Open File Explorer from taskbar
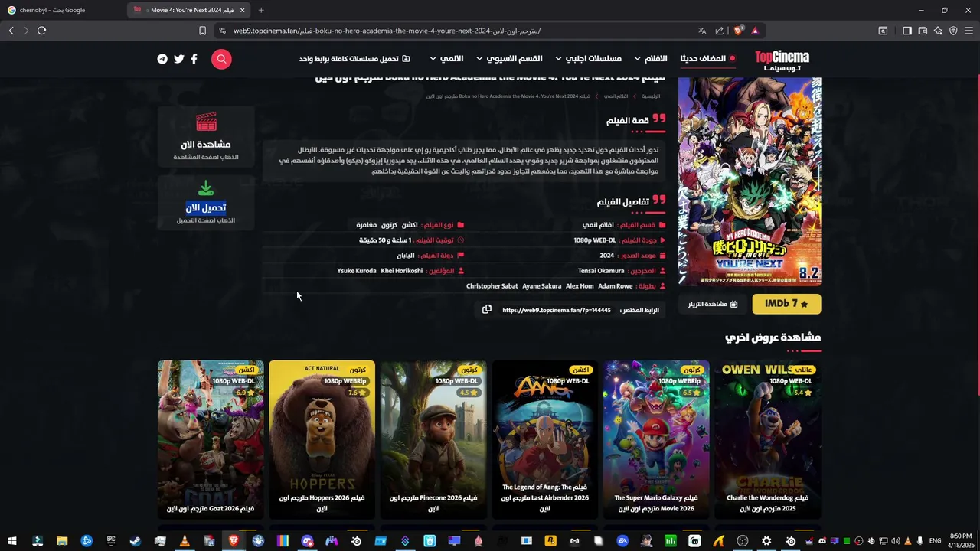 [x=62, y=541]
